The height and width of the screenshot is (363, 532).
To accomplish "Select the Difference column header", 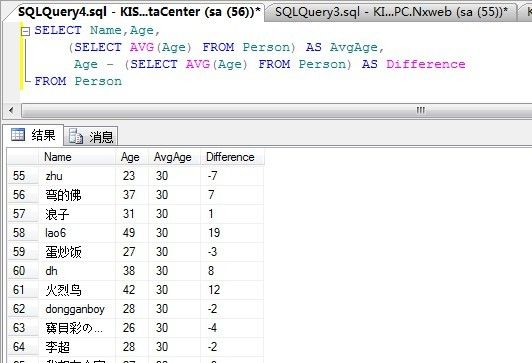I will tap(232, 157).
